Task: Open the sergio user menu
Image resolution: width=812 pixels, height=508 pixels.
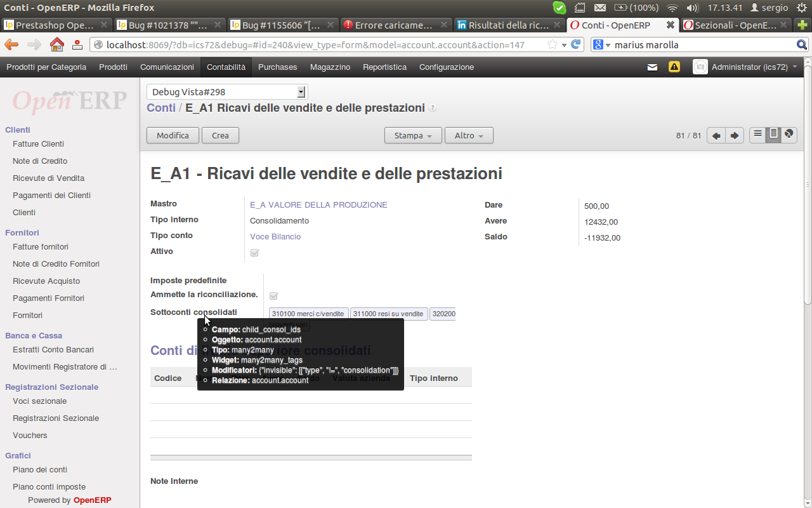Action: pyautogui.click(x=769, y=8)
